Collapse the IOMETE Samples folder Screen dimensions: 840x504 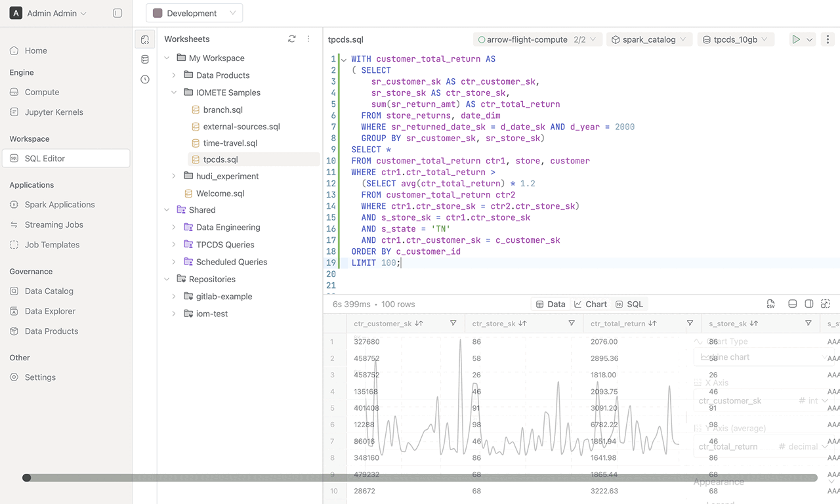174,93
